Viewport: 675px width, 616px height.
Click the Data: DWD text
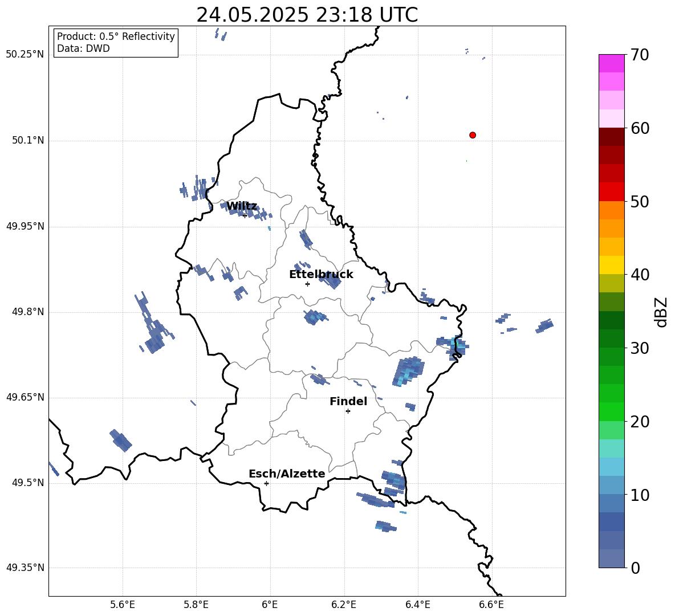83,48
